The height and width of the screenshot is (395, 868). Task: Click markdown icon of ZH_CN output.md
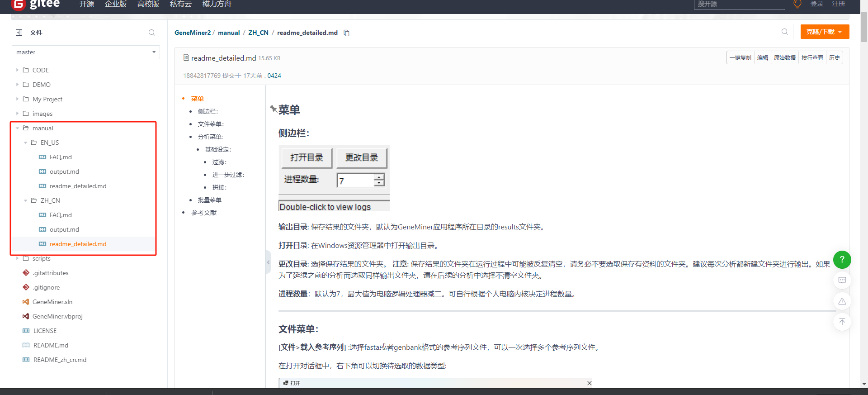pos(42,229)
